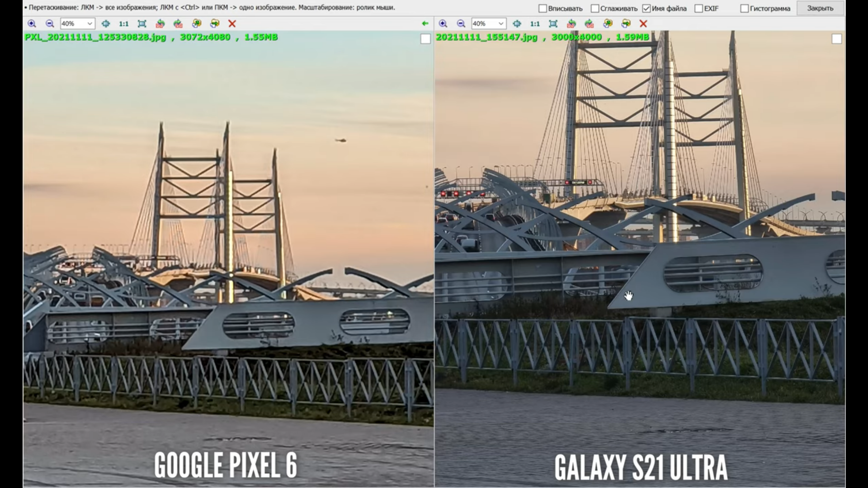Set right image to 1:1 actual size
The height and width of the screenshot is (488, 868).
click(x=535, y=23)
